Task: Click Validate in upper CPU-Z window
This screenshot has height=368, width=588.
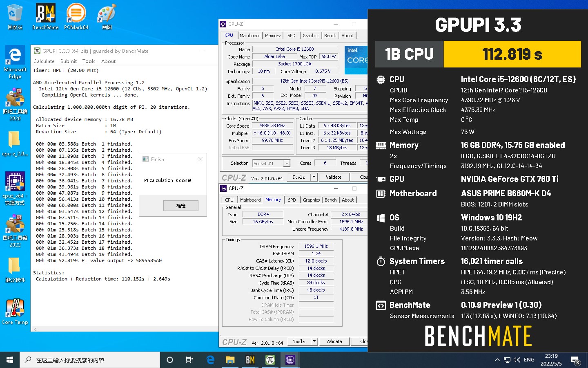Action: click(x=334, y=177)
